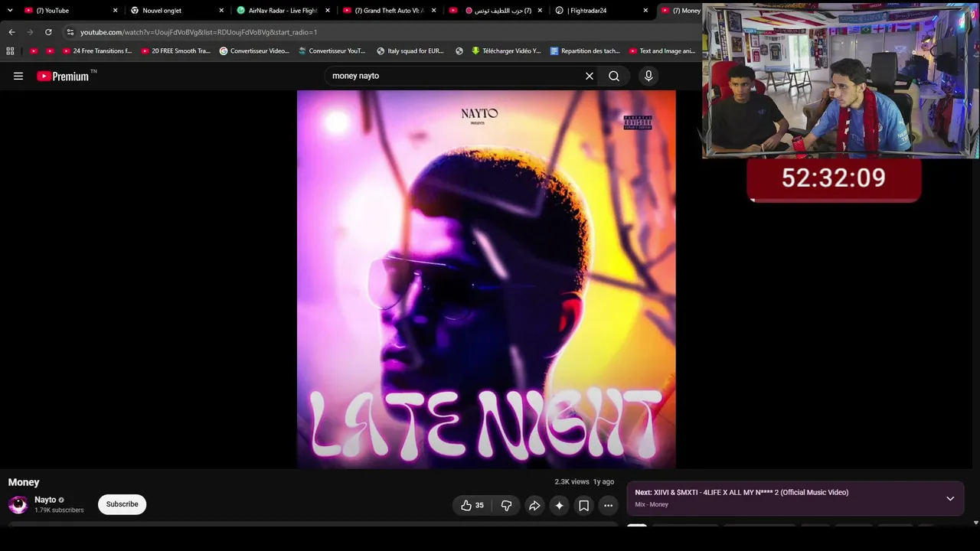Viewport: 980px width, 551px height.
Task: Submit search with magnifier icon
Action: 614,76
